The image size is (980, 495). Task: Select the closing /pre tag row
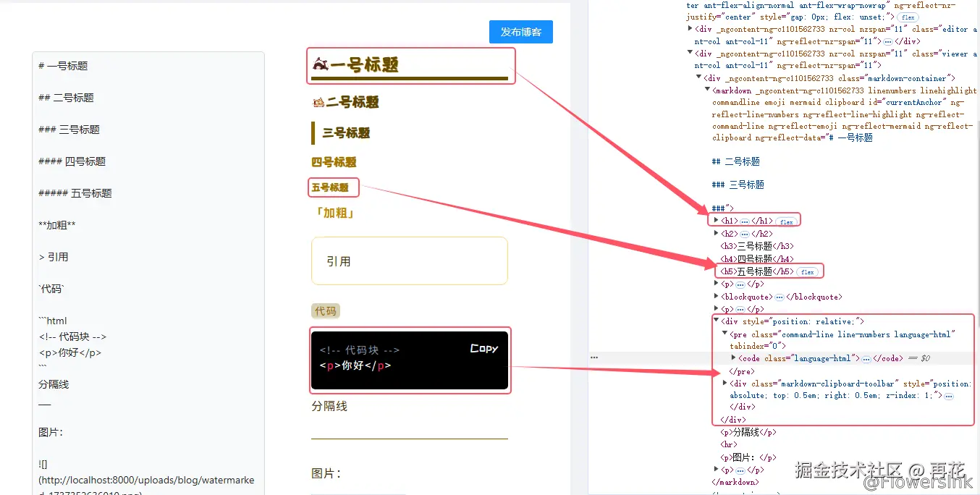[x=741, y=371]
